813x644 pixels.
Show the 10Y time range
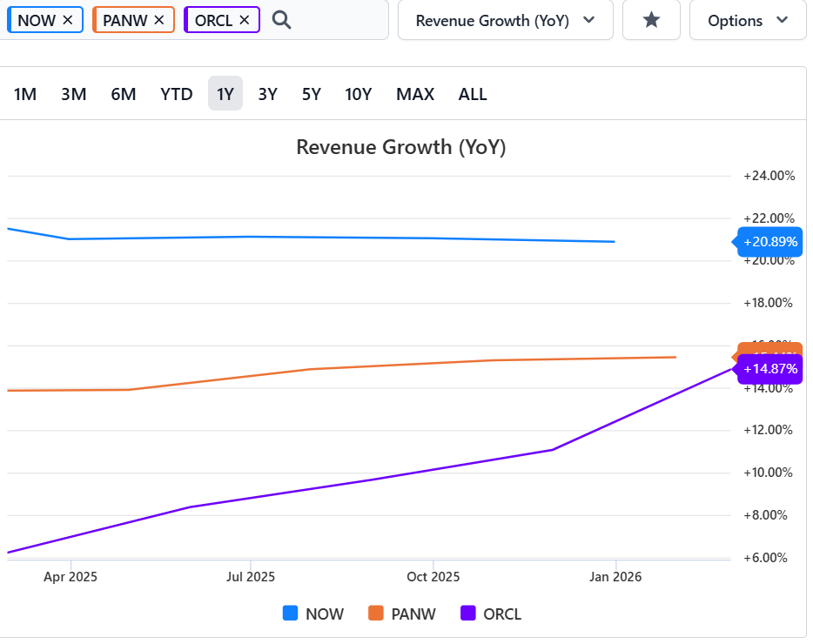pos(359,94)
